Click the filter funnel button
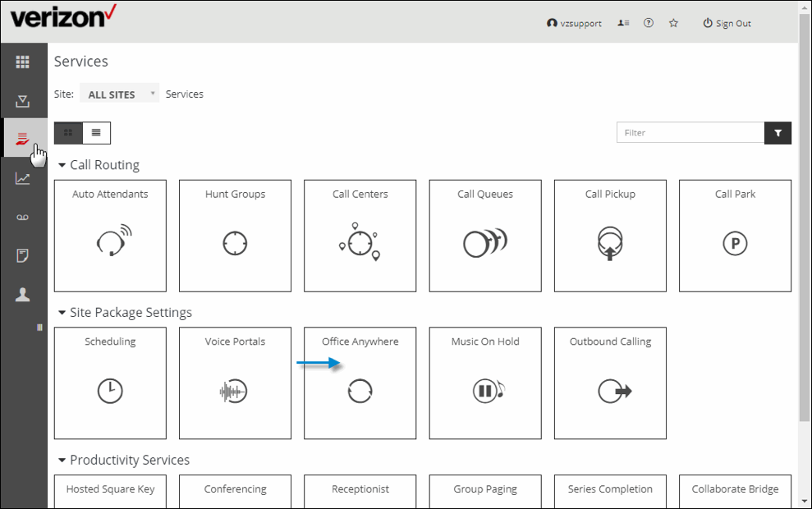The image size is (812, 509). (x=778, y=133)
